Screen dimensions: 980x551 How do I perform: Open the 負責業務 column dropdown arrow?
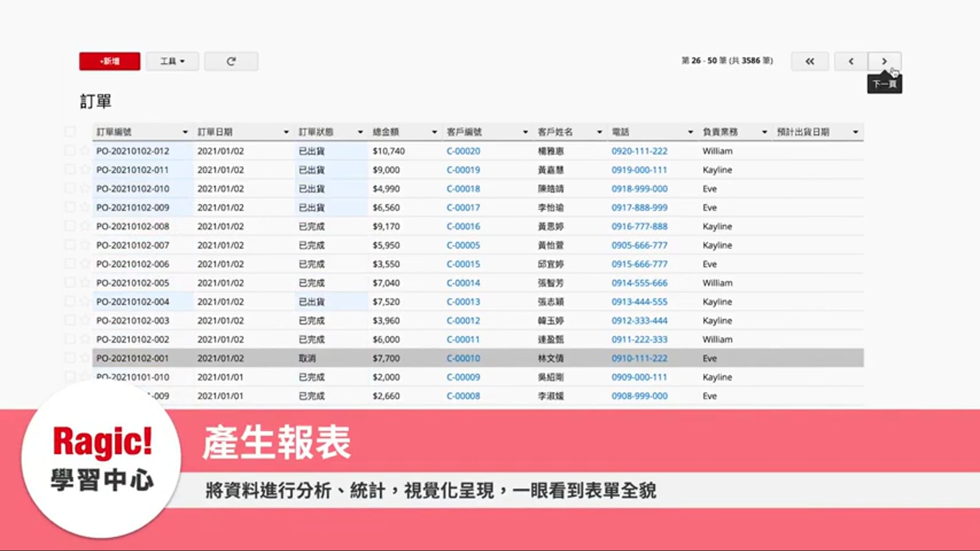(x=765, y=132)
